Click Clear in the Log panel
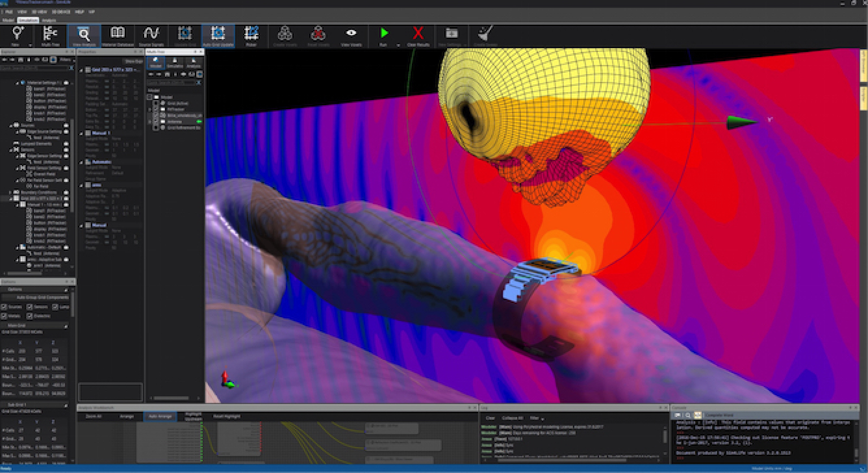The width and height of the screenshot is (868, 473). [x=490, y=418]
